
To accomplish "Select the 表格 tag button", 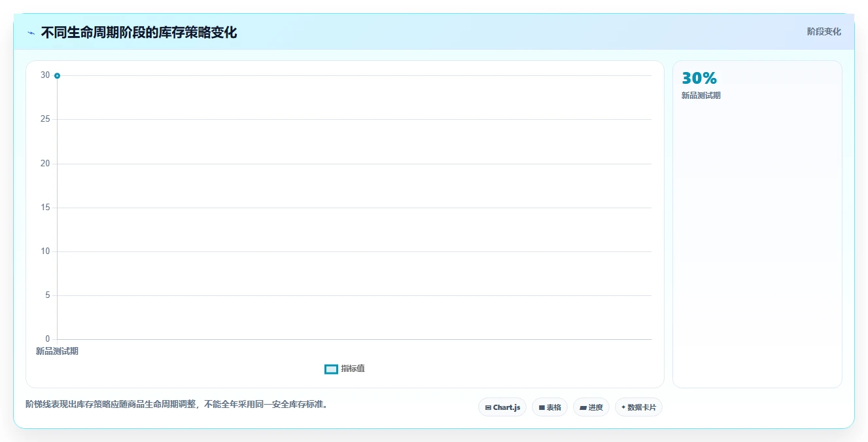I will tap(549, 407).
